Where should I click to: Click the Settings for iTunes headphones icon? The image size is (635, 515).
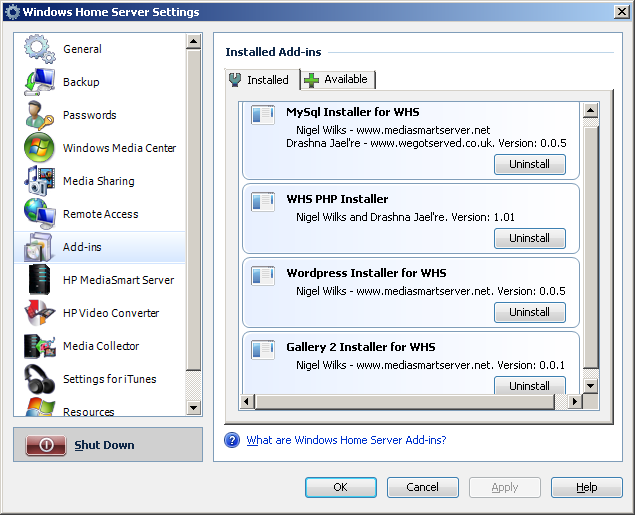(x=39, y=379)
